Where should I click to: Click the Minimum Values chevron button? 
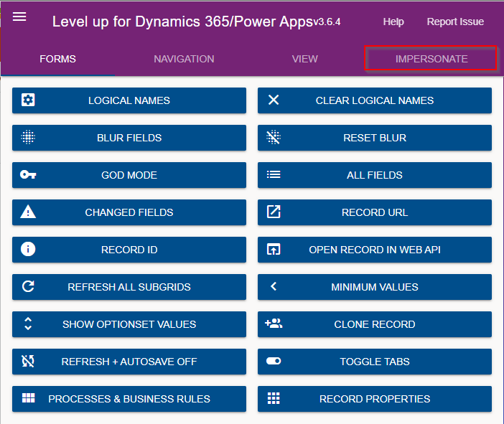374,287
